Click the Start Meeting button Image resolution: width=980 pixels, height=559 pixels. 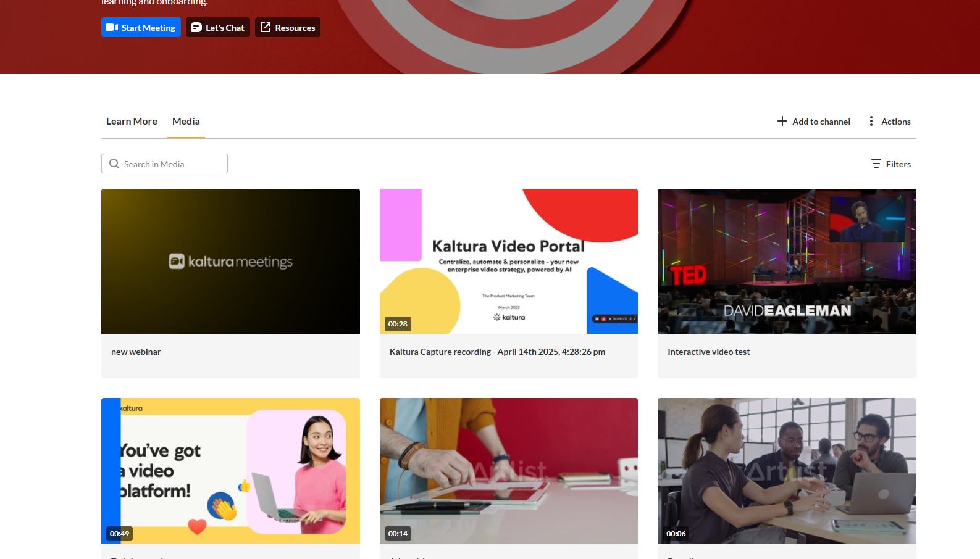pos(141,27)
